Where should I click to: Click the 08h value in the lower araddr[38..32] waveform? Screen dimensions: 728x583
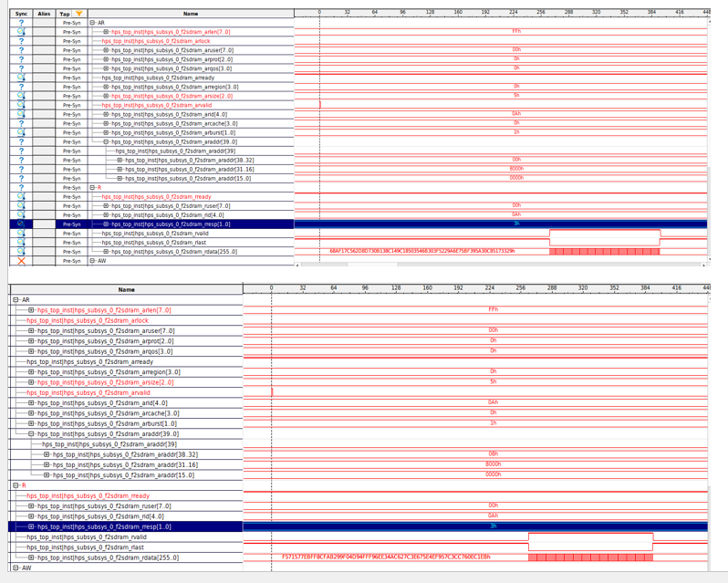[x=493, y=454]
